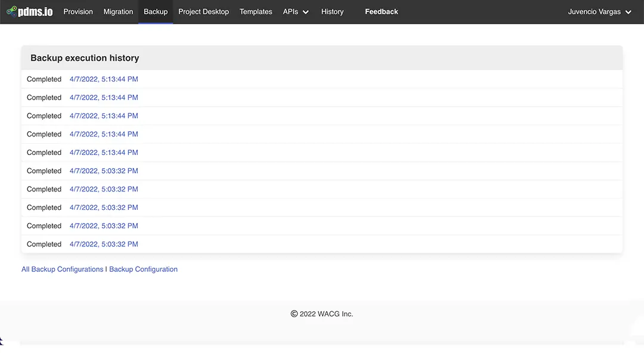Open the All Backup Configurations link
The image size is (644, 353).
pyautogui.click(x=62, y=269)
